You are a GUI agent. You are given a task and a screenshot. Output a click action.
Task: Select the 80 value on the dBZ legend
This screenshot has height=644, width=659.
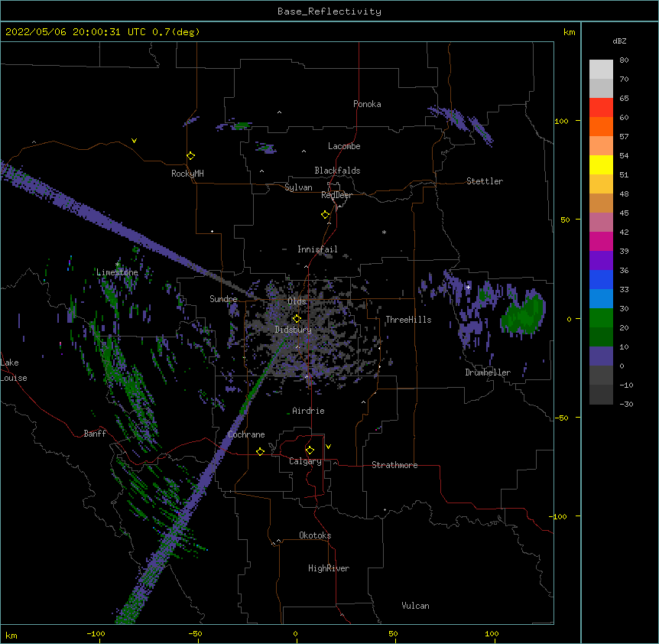click(624, 60)
